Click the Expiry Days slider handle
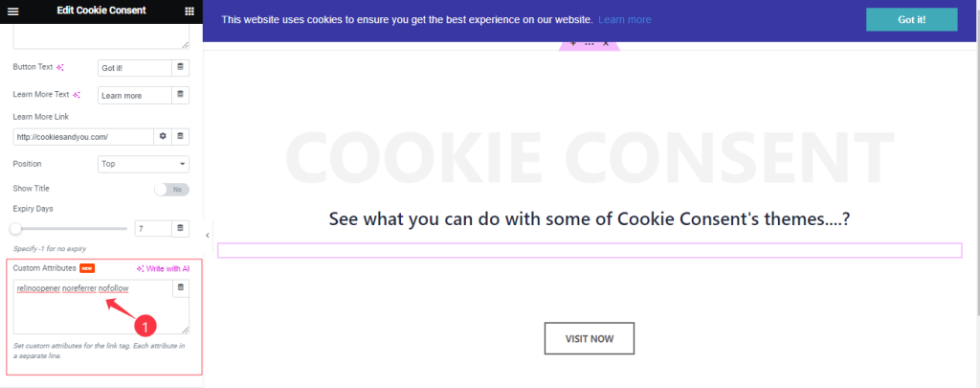The image size is (980, 388). point(15,228)
